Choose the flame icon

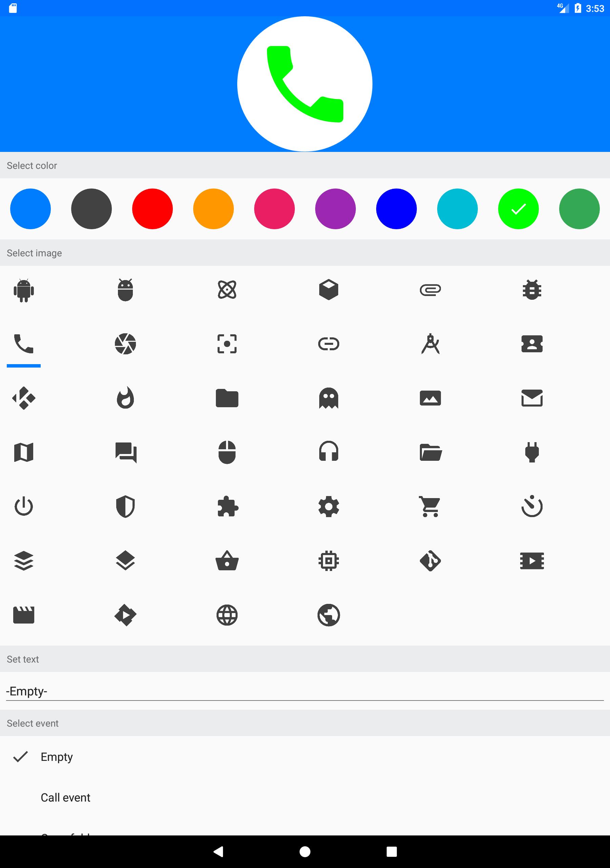[125, 398]
